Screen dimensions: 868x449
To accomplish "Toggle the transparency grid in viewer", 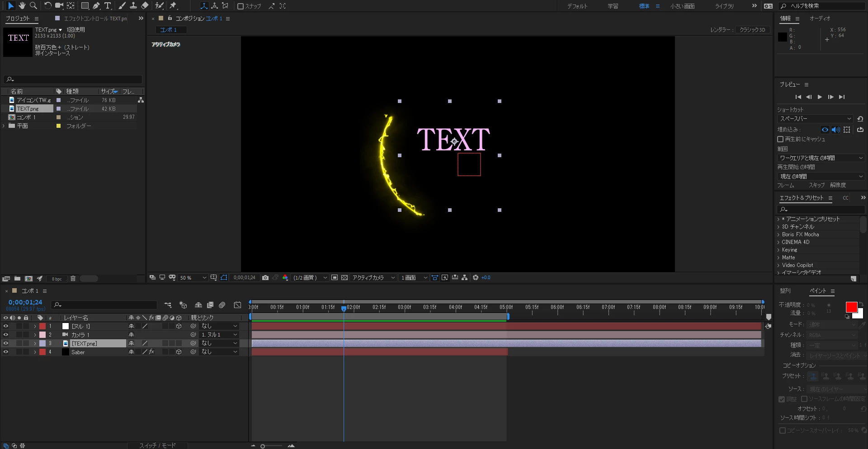I will [x=344, y=278].
